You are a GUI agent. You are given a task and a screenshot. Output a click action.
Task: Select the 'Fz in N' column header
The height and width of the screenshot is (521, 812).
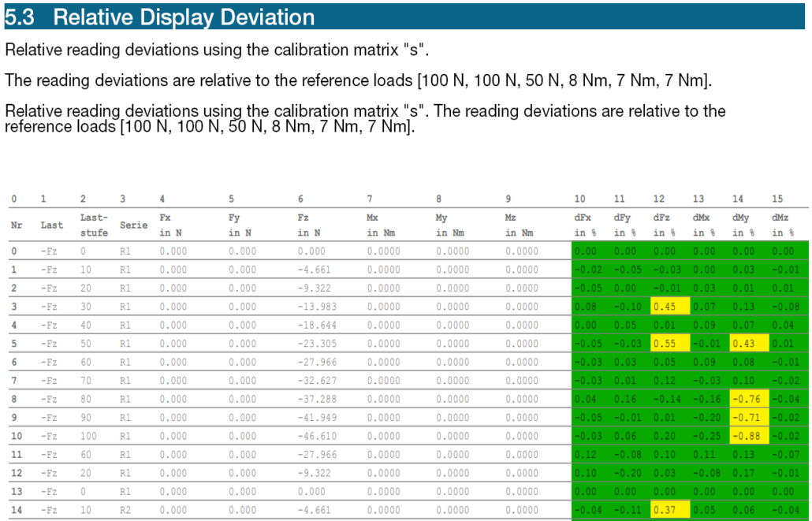tap(309, 225)
